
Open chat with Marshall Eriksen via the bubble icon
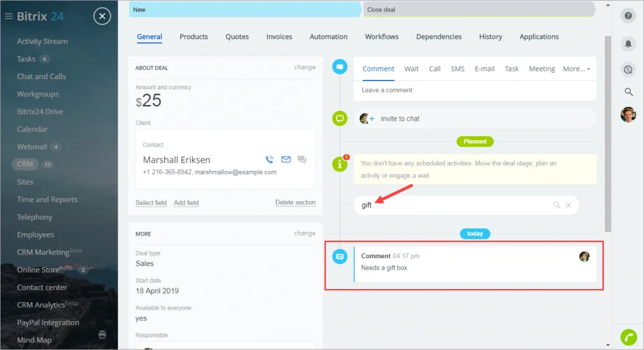302,159
